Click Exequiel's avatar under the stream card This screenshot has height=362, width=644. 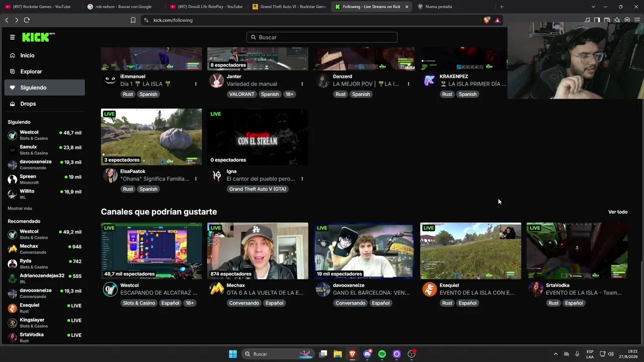(429, 289)
